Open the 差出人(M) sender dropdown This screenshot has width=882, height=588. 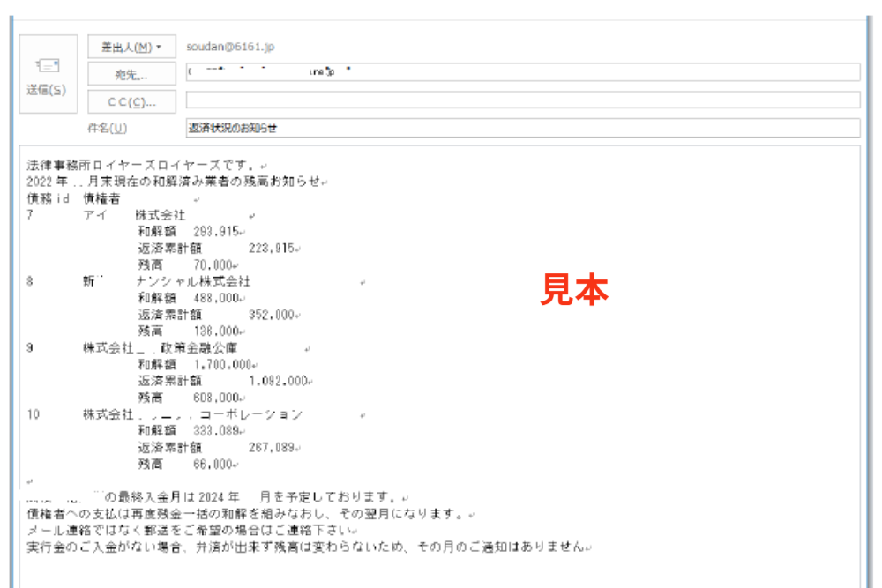tap(131, 48)
